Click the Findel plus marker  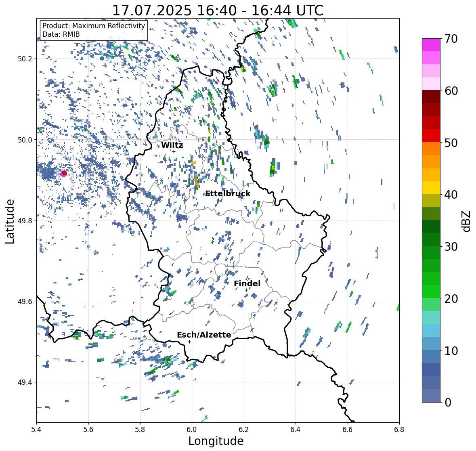(247, 290)
